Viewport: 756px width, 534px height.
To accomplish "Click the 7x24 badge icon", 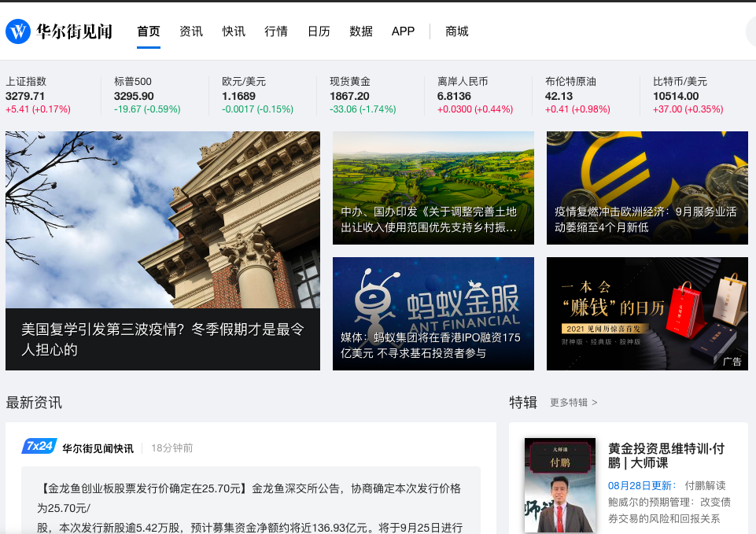I will 39,446.
